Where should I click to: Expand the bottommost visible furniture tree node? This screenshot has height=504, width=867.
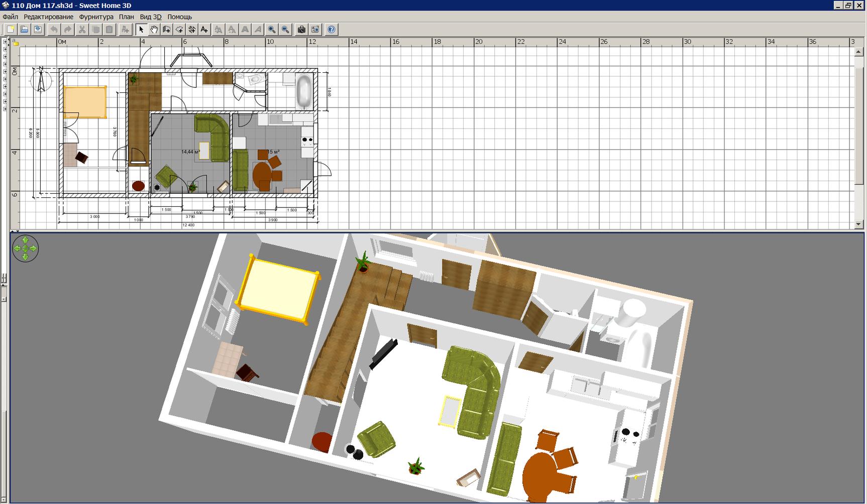click(x=5, y=109)
